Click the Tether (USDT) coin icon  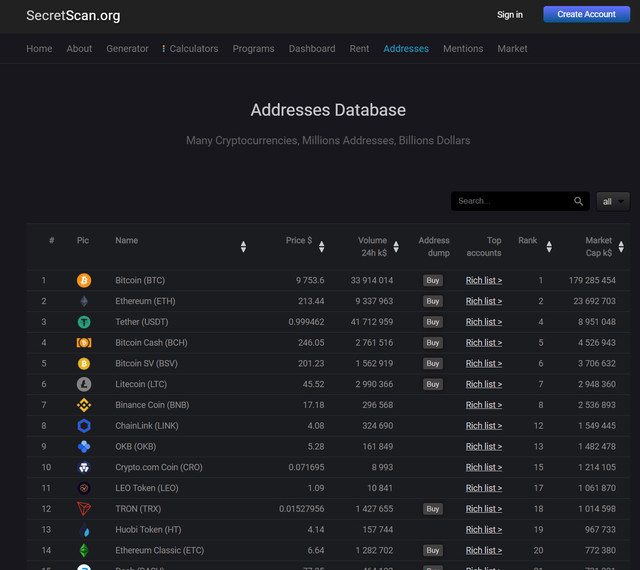[x=84, y=322]
